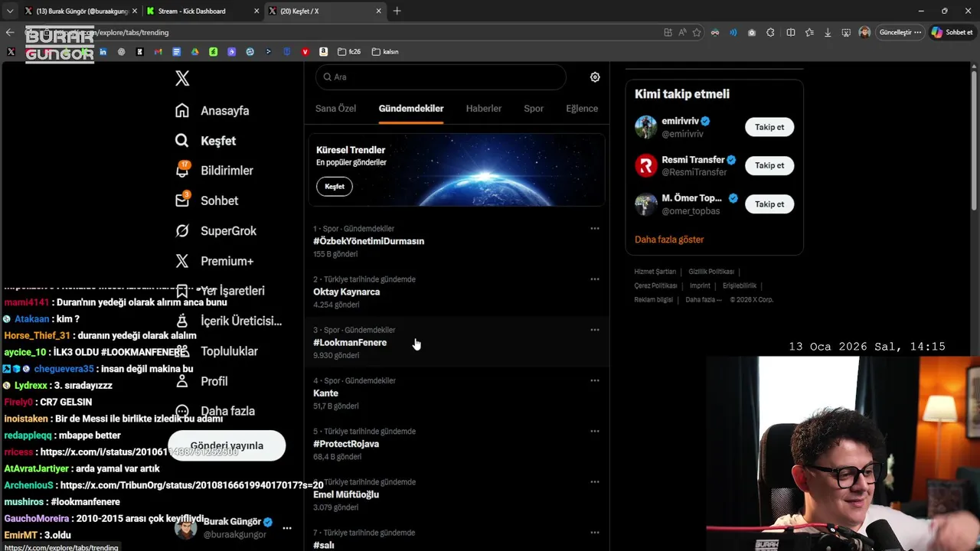Viewport: 980px width, 551px height.
Task: Open more options for Kante trend
Action: pos(595,380)
